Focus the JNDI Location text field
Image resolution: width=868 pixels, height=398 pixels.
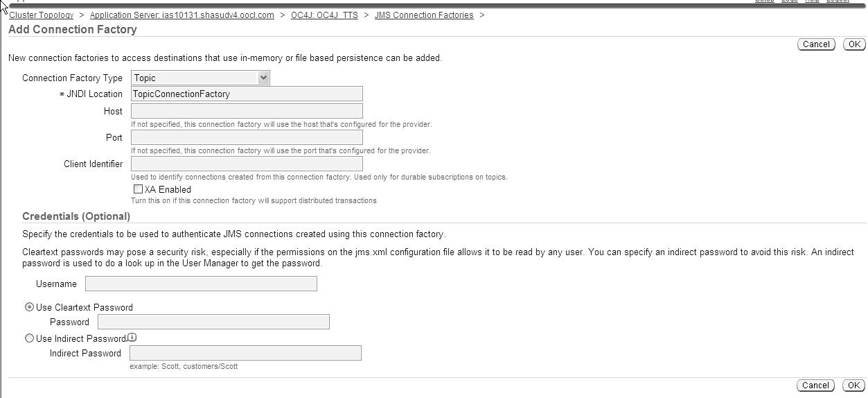247,94
